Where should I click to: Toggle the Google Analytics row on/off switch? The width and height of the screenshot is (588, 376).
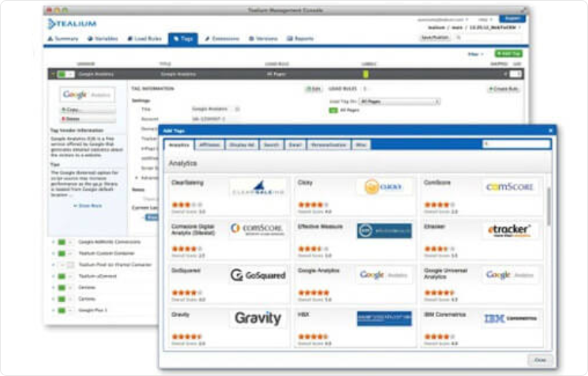[66, 75]
